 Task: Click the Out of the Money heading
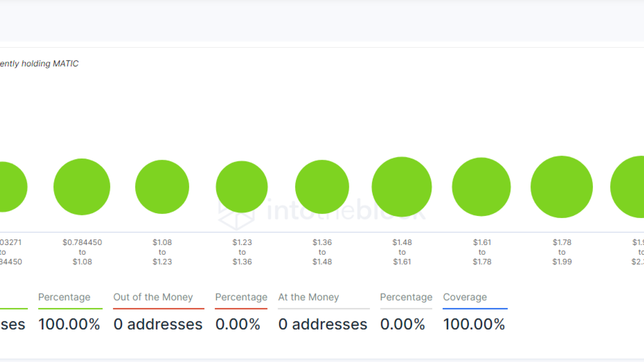(x=153, y=297)
